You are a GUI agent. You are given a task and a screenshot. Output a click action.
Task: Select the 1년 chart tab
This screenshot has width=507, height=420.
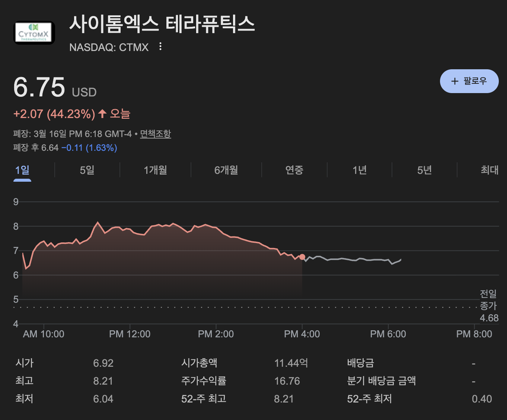coord(360,170)
